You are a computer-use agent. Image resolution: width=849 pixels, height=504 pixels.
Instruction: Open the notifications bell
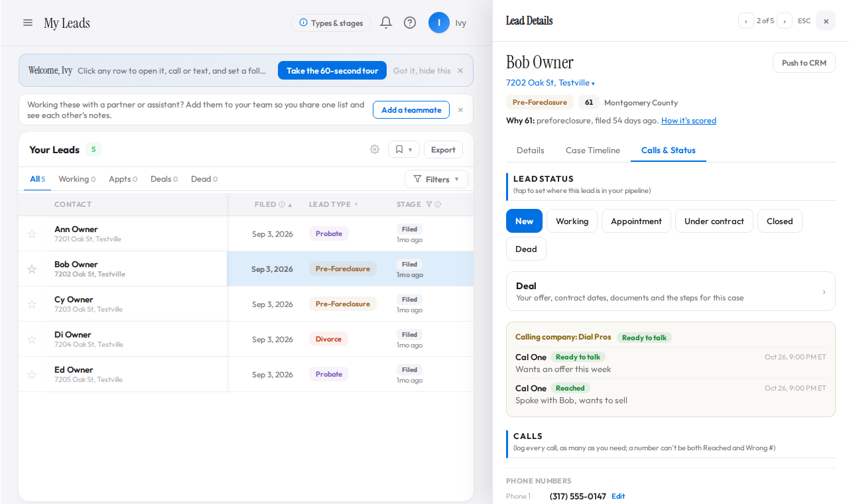[386, 23]
